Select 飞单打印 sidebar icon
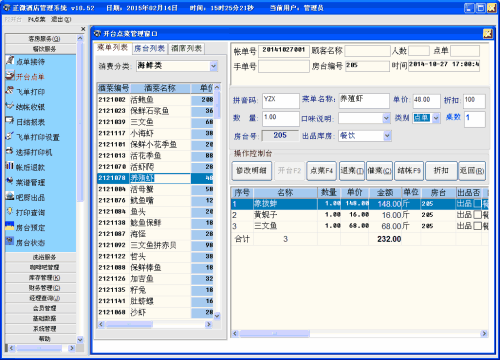The width and height of the screenshot is (500, 360). [10, 91]
